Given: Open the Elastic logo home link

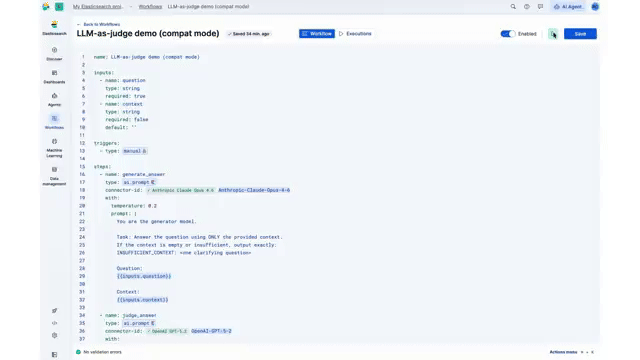Looking at the screenshot, I should click(46, 7).
